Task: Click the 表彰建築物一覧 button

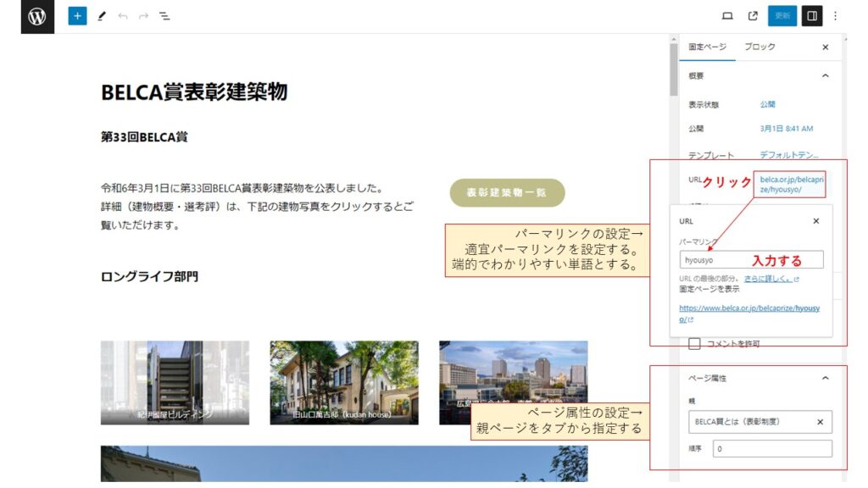Action: pos(507,192)
